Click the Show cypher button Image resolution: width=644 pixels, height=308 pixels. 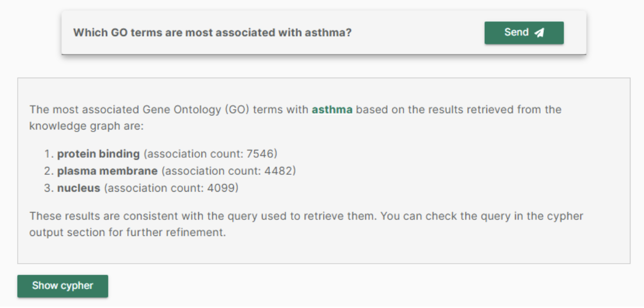[x=63, y=286]
